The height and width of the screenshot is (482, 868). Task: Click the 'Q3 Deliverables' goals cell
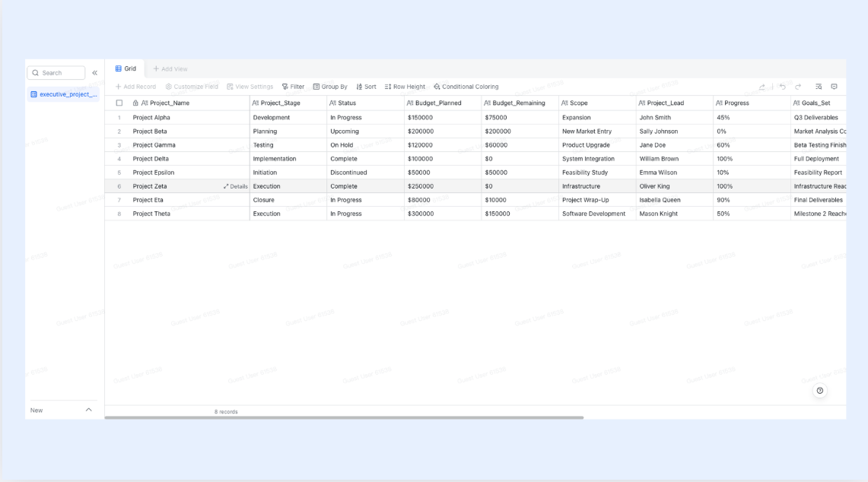pos(819,117)
